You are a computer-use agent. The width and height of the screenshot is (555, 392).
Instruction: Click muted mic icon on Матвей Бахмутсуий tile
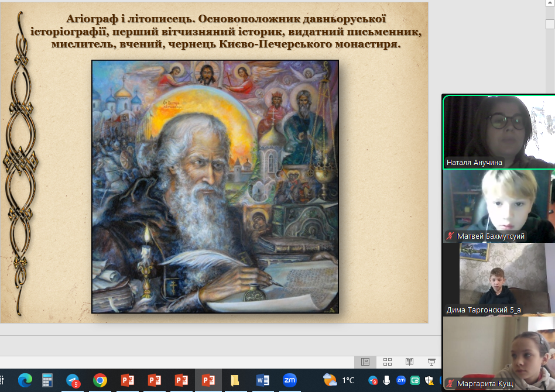coord(450,236)
